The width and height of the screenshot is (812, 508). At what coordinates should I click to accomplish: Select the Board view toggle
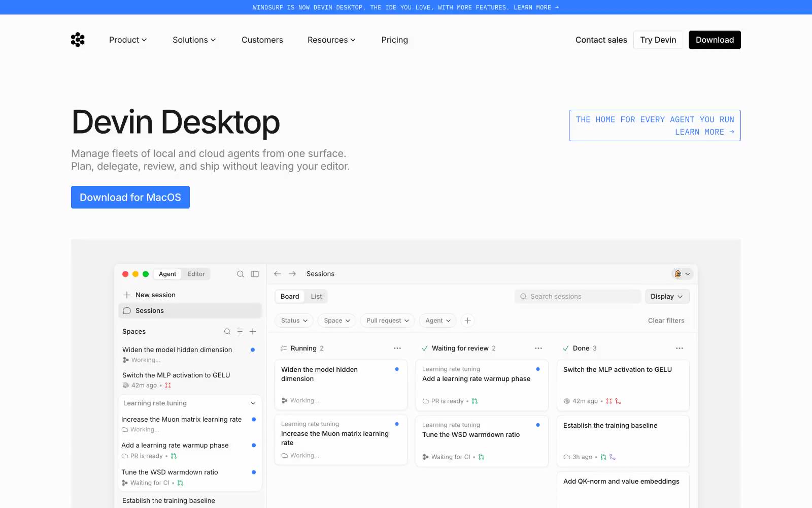(290, 297)
